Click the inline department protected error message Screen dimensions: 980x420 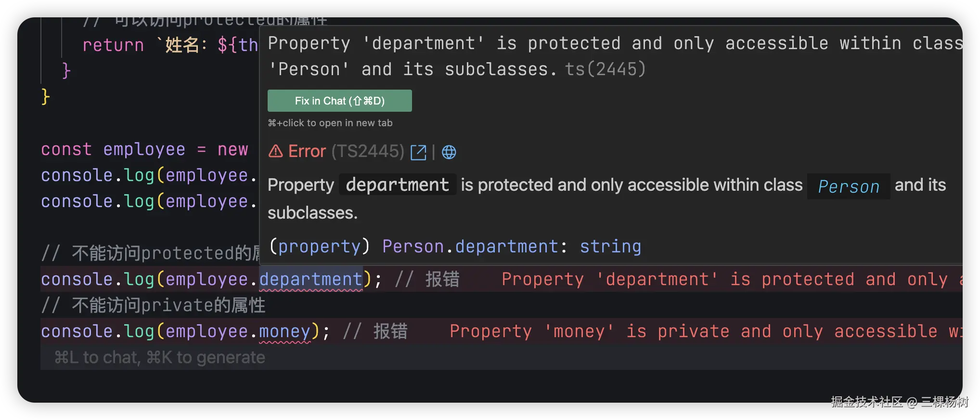(x=732, y=279)
